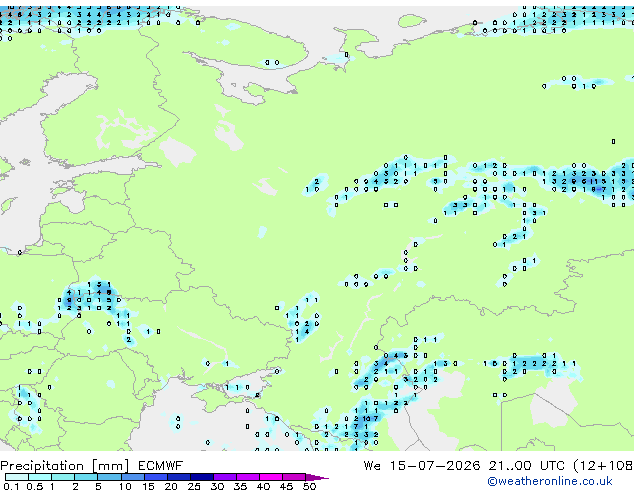Click the (12+108 forecast offset text
The height and width of the screenshot is (490, 634).
[x=603, y=466]
